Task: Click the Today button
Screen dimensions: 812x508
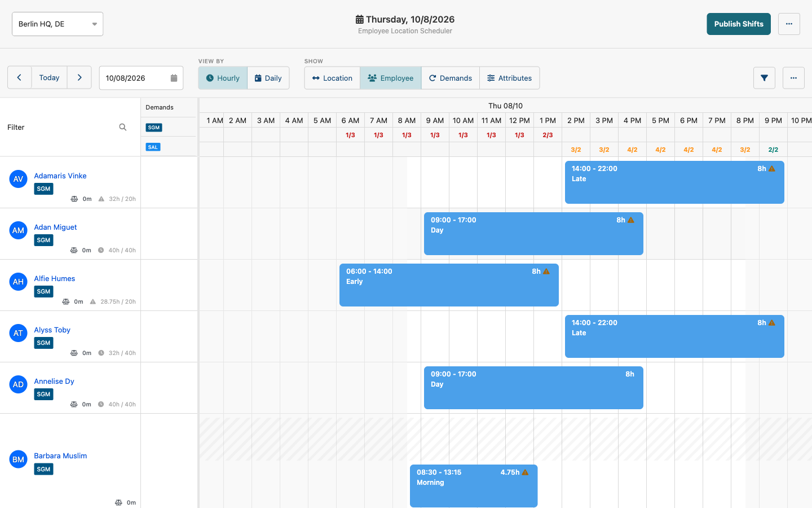Action: coord(49,78)
